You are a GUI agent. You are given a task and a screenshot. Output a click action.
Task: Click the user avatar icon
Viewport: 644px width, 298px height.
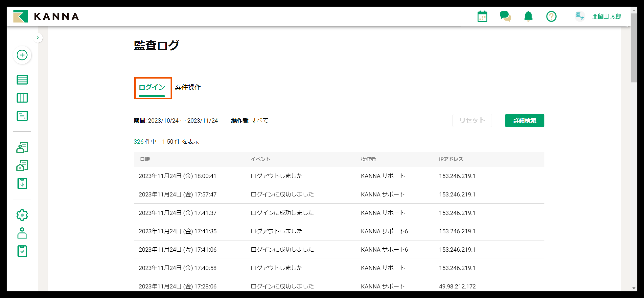point(580,16)
